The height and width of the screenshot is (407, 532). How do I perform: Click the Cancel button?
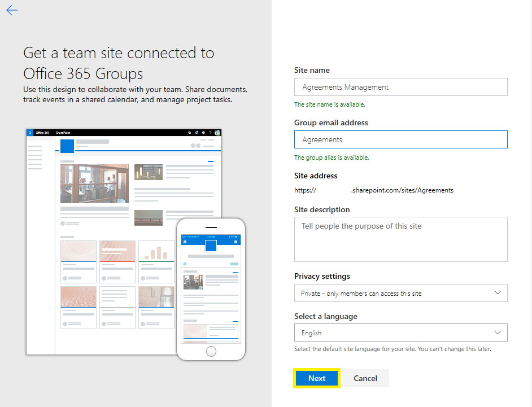point(365,378)
